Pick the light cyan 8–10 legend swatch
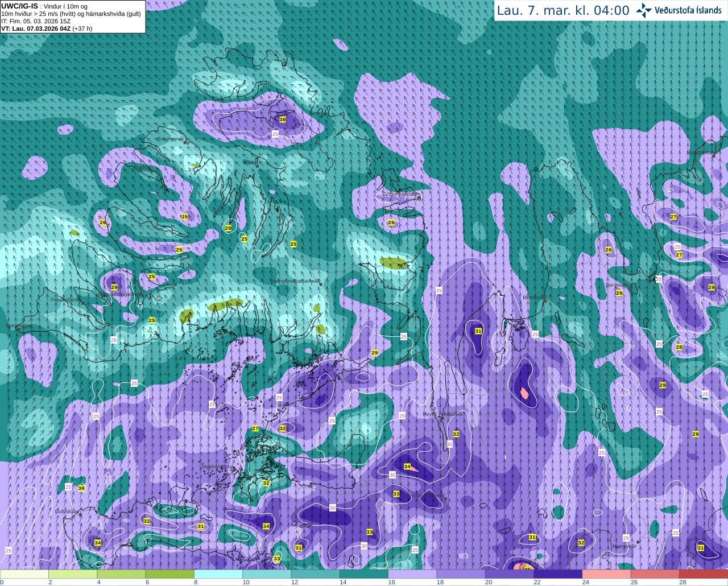The height and width of the screenshot is (586, 728). [x=218, y=574]
